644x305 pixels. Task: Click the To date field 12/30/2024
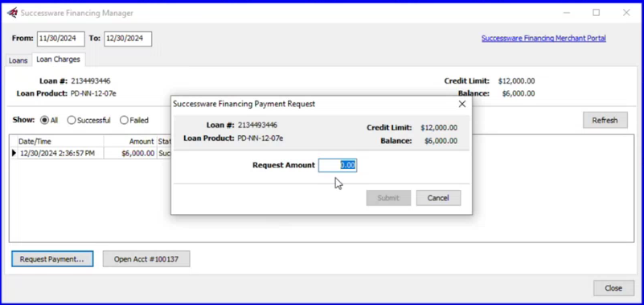(x=128, y=39)
